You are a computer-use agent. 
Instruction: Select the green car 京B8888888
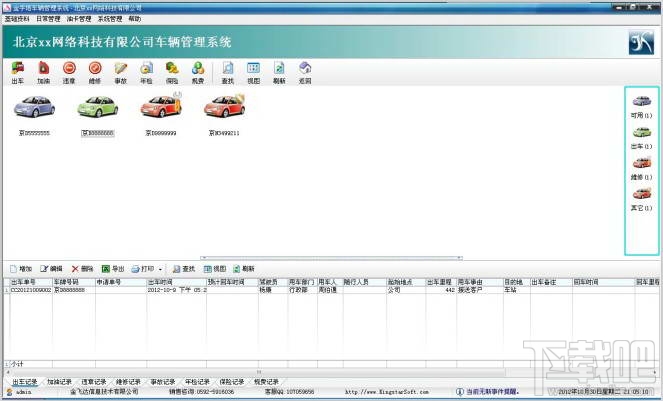[98, 114]
